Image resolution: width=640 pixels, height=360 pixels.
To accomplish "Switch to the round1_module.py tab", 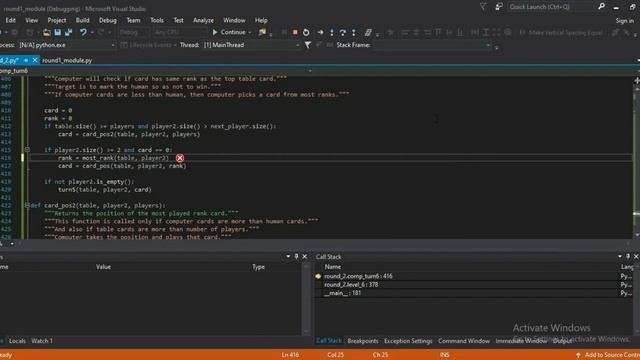I will [x=67, y=60].
